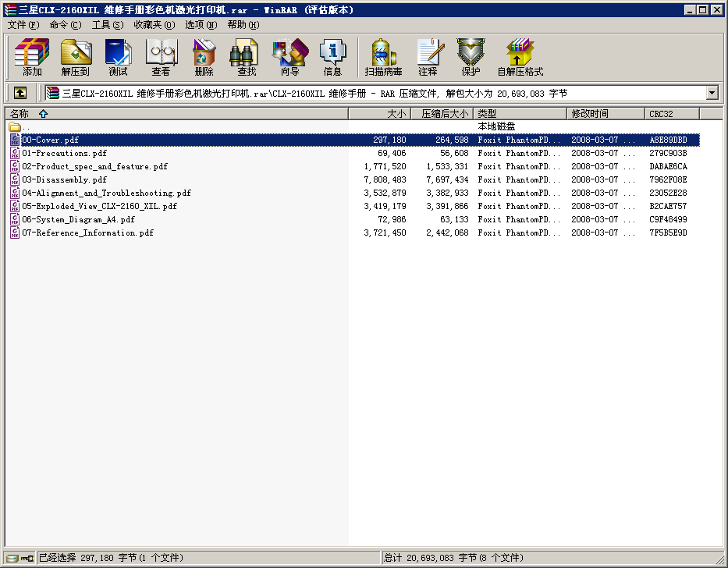The height and width of the screenshot is (568, 728).
Task: Click CRC32 value DABAE6CA
Action: coord(668,166)
